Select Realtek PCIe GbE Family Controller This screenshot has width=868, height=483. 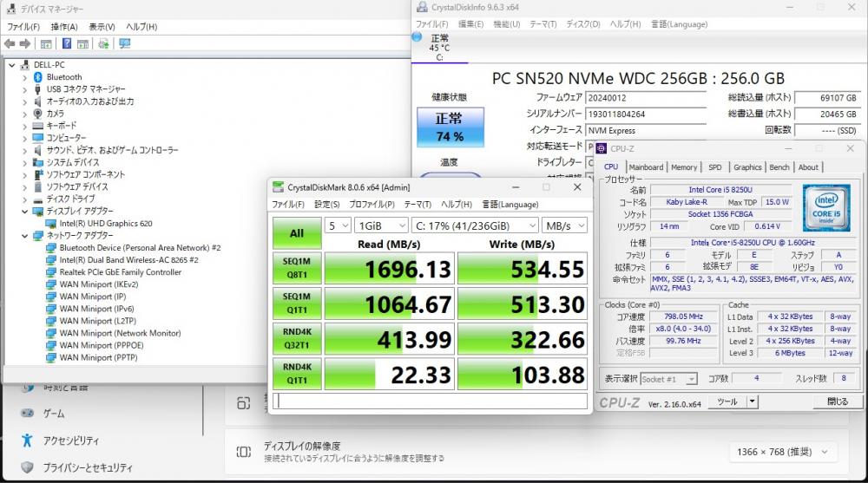coord(120,271)
